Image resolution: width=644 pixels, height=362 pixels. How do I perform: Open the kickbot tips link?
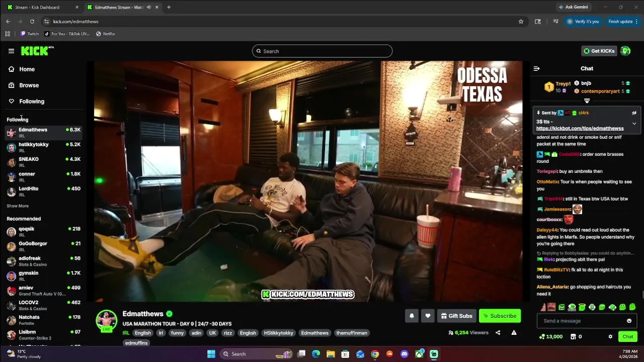580,128
